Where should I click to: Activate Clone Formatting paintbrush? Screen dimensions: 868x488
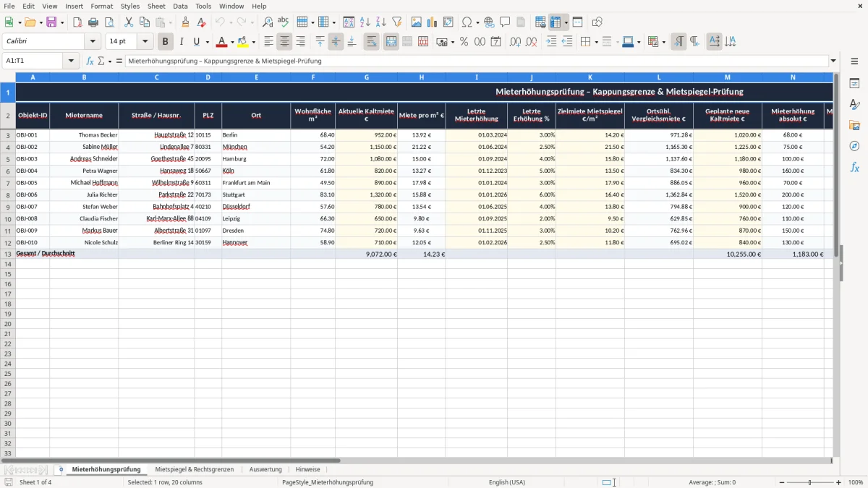[x=185, y=22]
